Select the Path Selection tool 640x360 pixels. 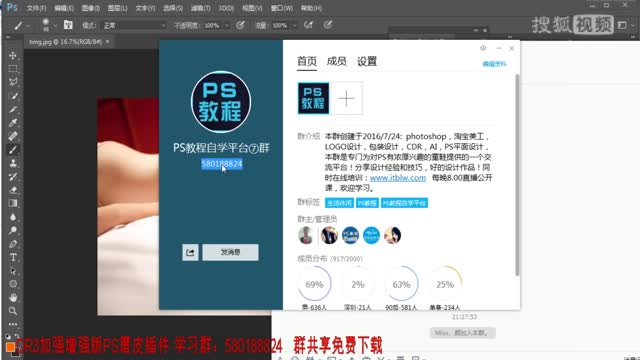coord(13,271)
